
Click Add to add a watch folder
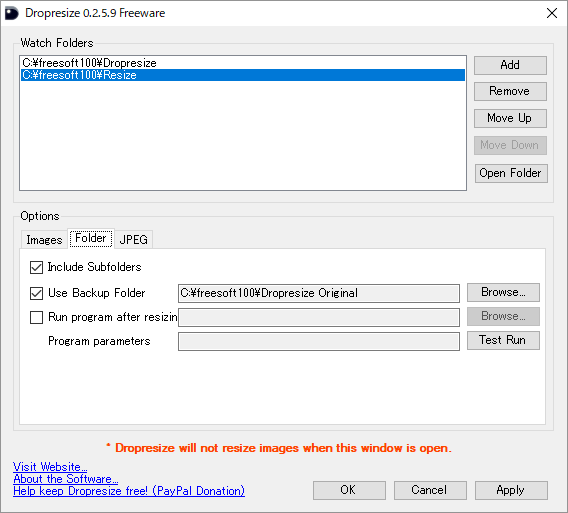point(510,65)
